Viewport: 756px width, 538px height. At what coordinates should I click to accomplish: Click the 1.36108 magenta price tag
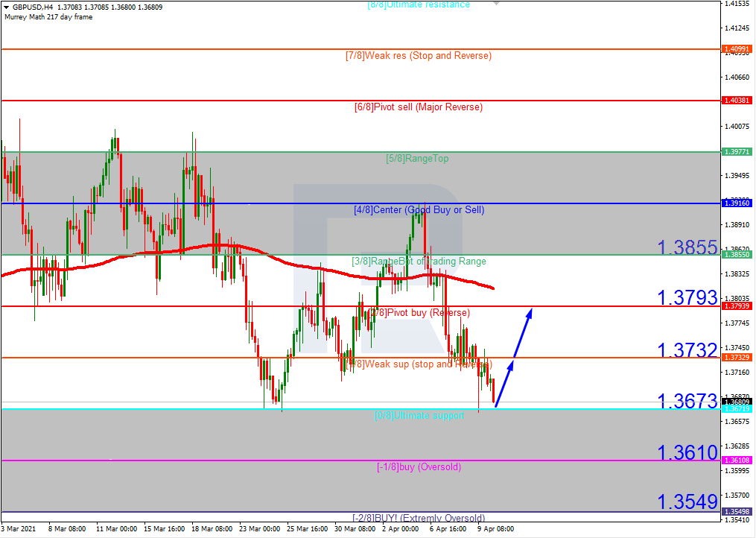coord(737,461)
